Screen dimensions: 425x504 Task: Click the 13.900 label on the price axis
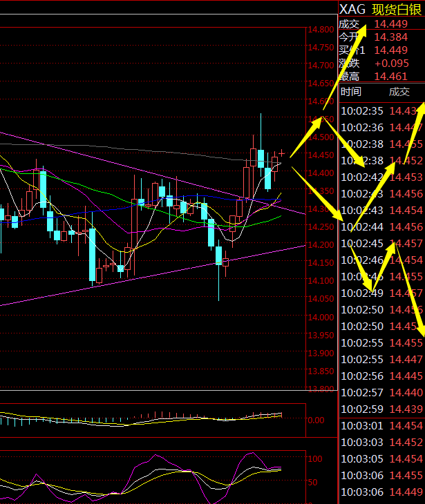click(321, 353)
